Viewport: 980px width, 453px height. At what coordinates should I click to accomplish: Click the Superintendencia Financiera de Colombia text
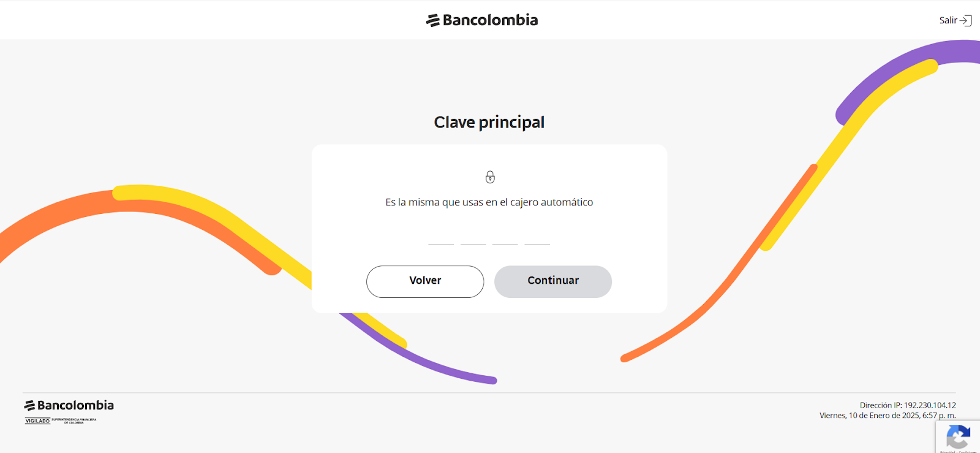tap(74, 421)
